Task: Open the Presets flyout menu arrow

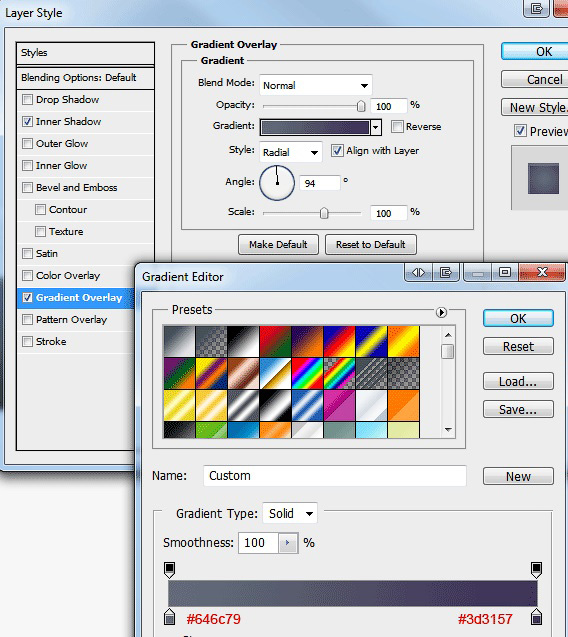Action: point(441,312)
